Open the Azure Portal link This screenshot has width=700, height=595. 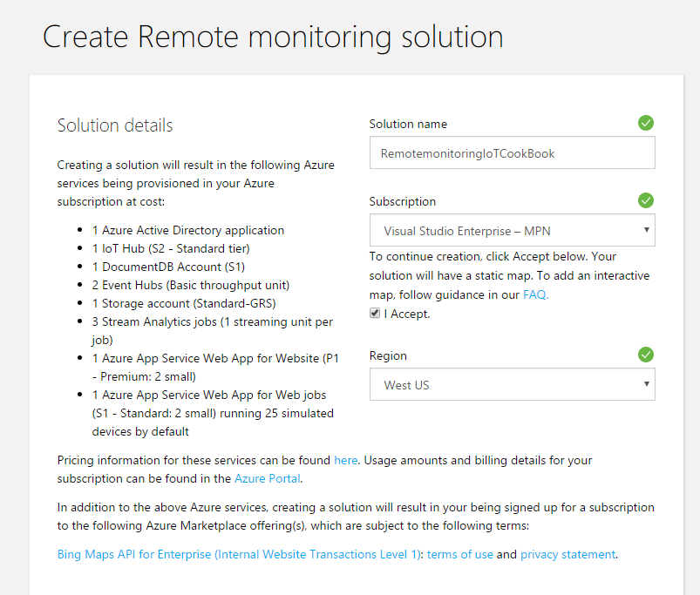[268, 478]
